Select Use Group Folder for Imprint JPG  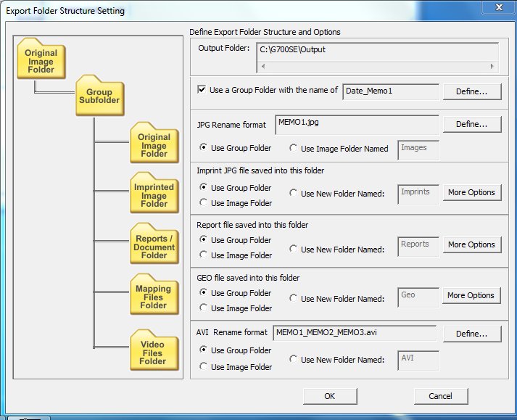204,187
